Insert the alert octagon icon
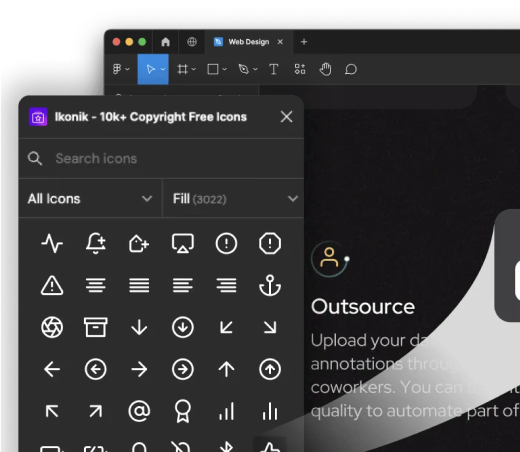Viewport: 520px width, 452px height. tap(270, 244)
